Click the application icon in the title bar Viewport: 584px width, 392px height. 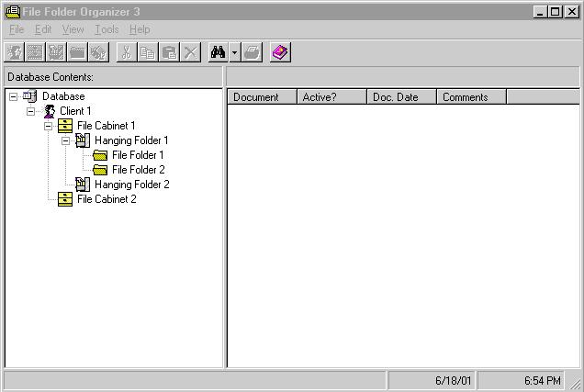pos(13,12)
